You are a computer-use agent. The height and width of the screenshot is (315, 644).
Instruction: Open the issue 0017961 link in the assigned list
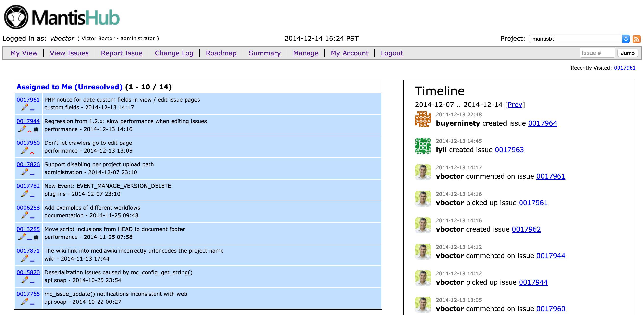28,100
